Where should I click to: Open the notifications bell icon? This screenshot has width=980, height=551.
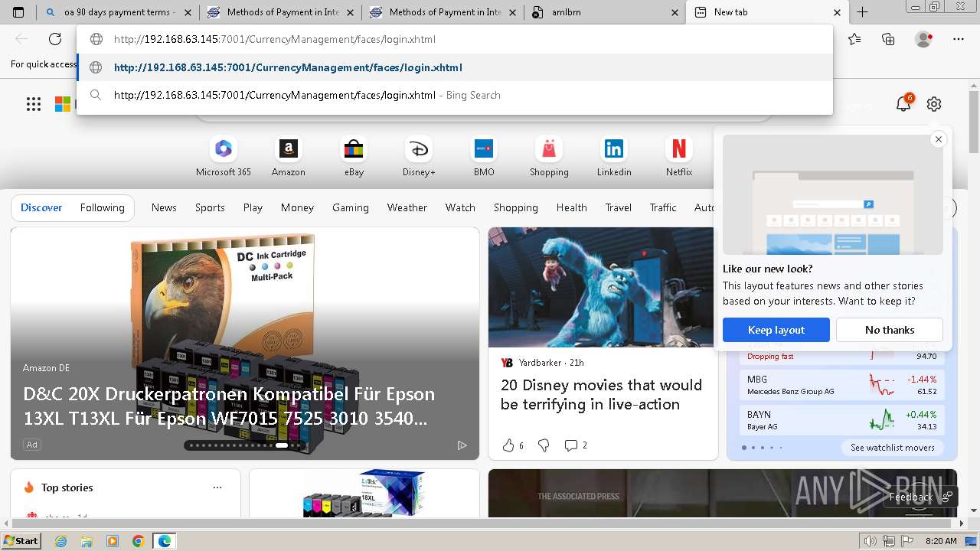(903, 104)
